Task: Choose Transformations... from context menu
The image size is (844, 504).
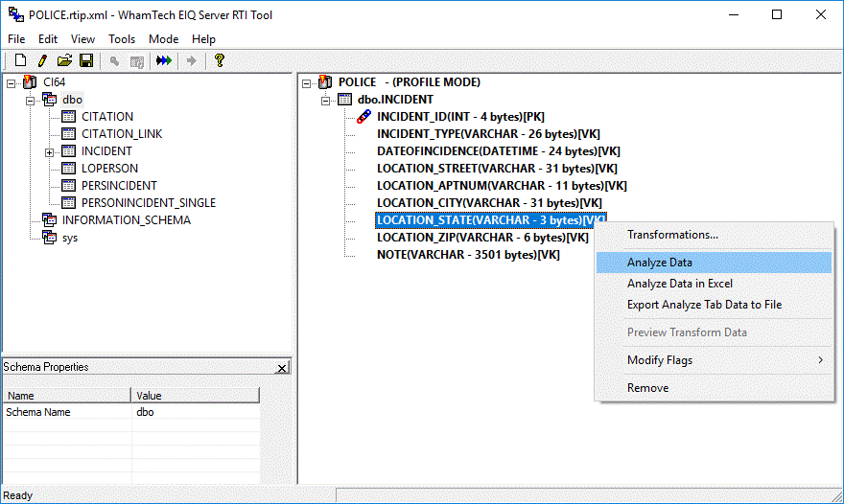Action: click(714, 235)
